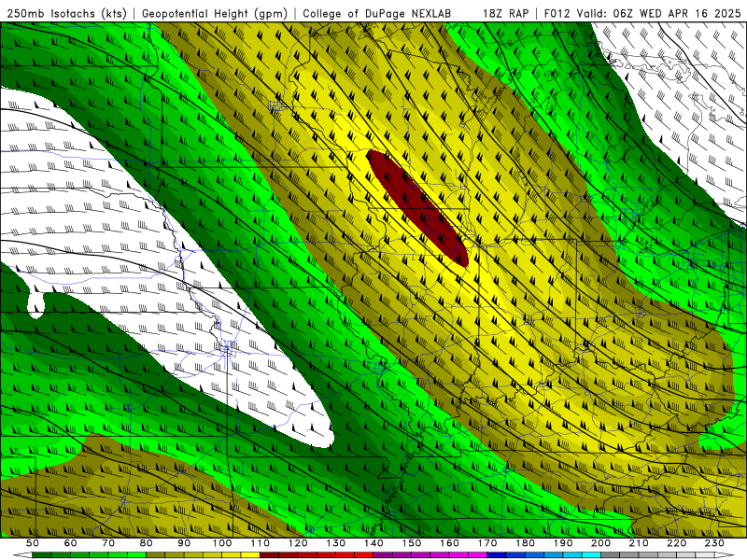747x560 pixels.
Task: Select the darkest green swatch starting the color bar
Action: click(x=42, y=554)
